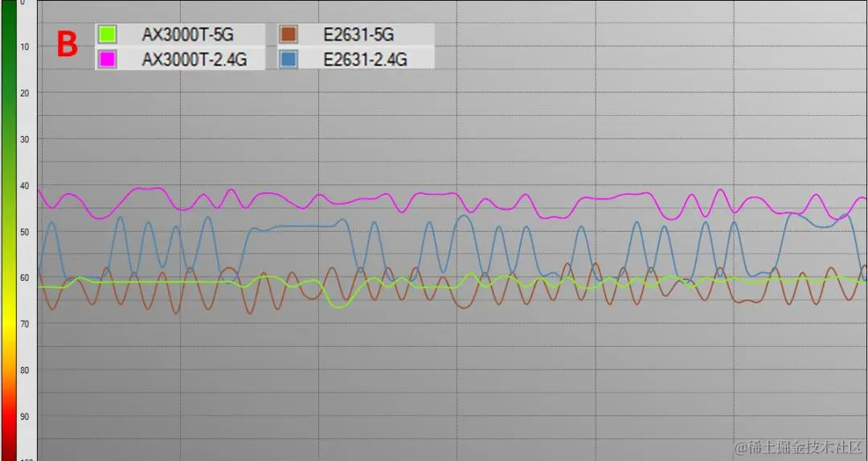Click the green AX3000T-5G legend swatch
This screenshot has height=461, width=868.
point(107,35)
